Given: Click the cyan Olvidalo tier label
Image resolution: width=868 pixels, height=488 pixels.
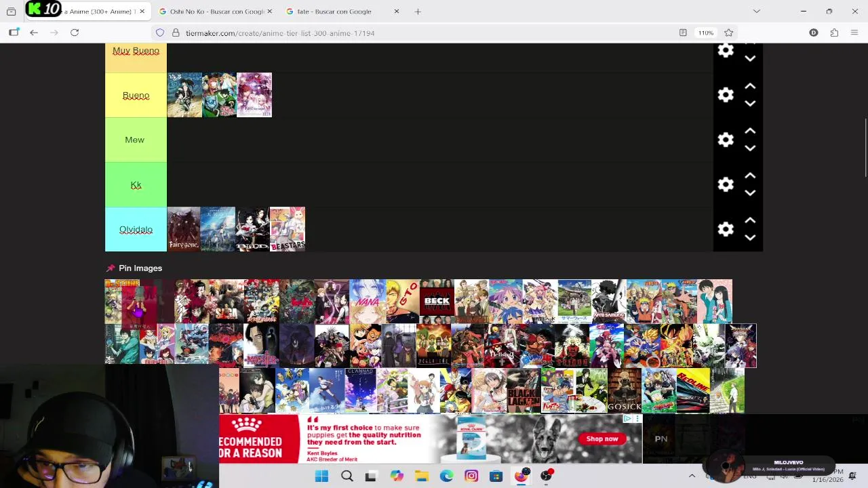Looking at the screenshot, I should pyautogui.click(x=136, y=230).
